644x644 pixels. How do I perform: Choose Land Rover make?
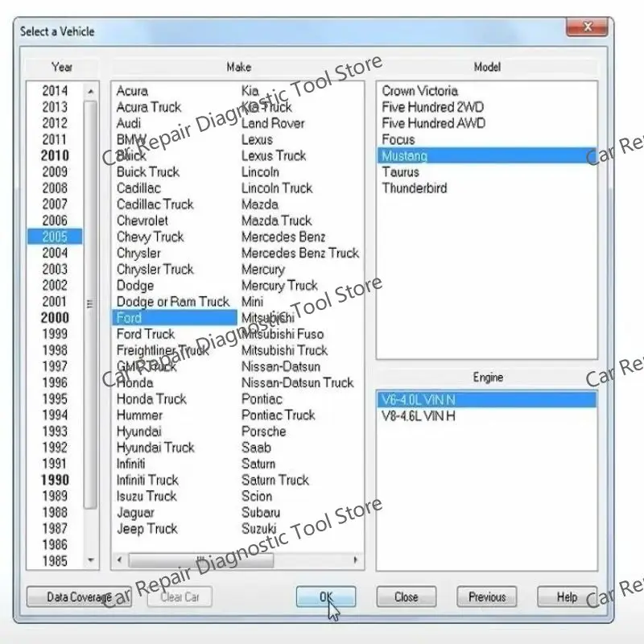(x=273, y=123)
